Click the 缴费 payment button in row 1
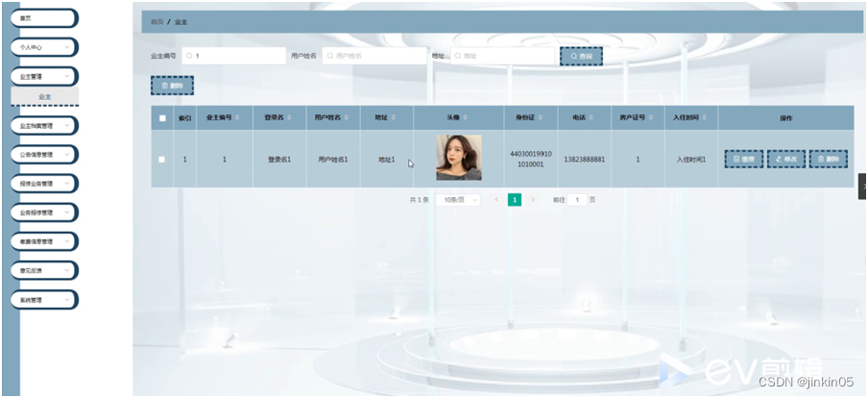The width and height of the screenshot is (868, 398). coord(743,159)
